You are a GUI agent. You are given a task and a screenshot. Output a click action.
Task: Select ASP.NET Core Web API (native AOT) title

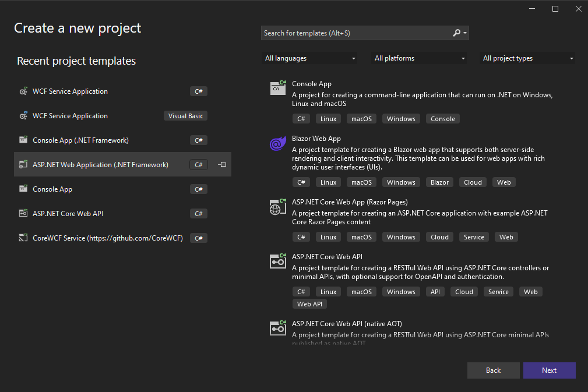click(347, 324)
